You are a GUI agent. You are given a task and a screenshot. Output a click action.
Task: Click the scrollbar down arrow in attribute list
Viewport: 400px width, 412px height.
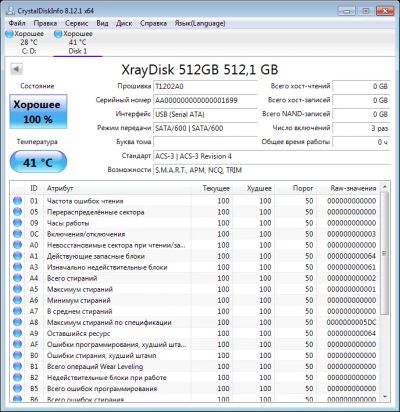[385, 396]
